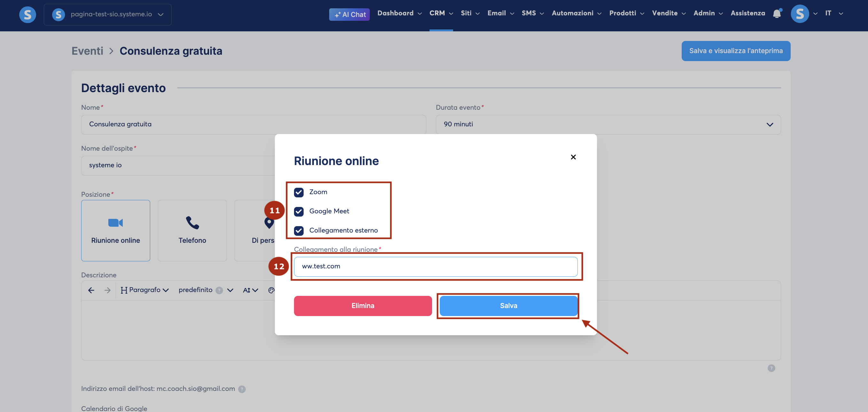Screen dimensions: 868x412
Task: Click the help icon beside host email address
Action: tap(242, 389)
